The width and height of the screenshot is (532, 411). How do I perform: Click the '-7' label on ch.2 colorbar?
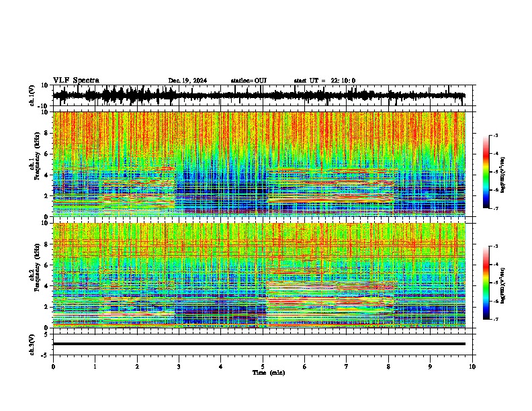coord(496,320)
